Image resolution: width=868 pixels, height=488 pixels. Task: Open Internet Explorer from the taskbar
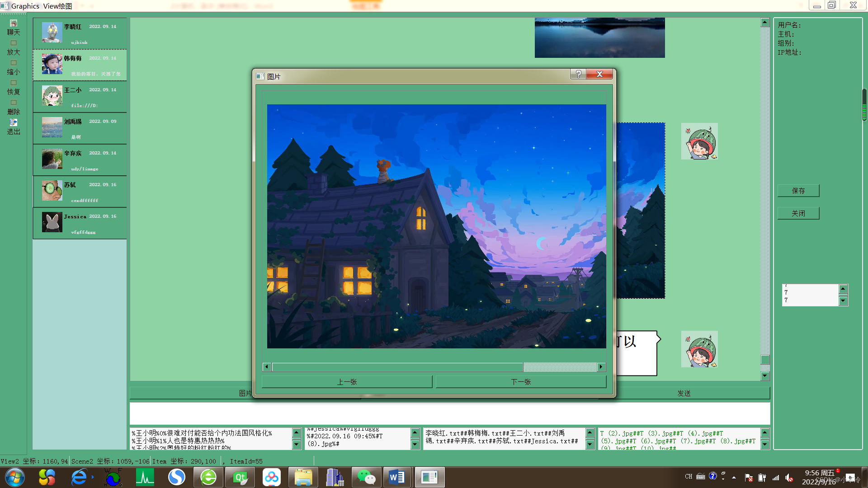point(79,477)
